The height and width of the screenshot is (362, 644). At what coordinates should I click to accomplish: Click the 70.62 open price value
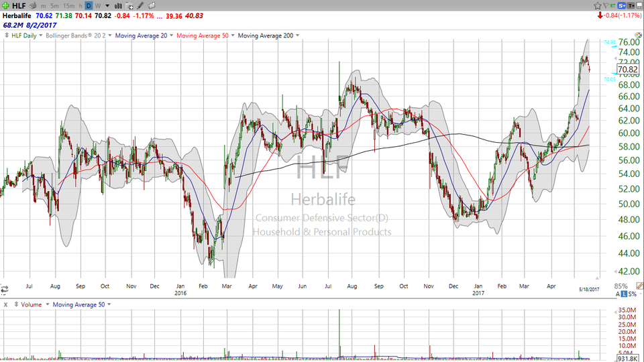[44, 15]
